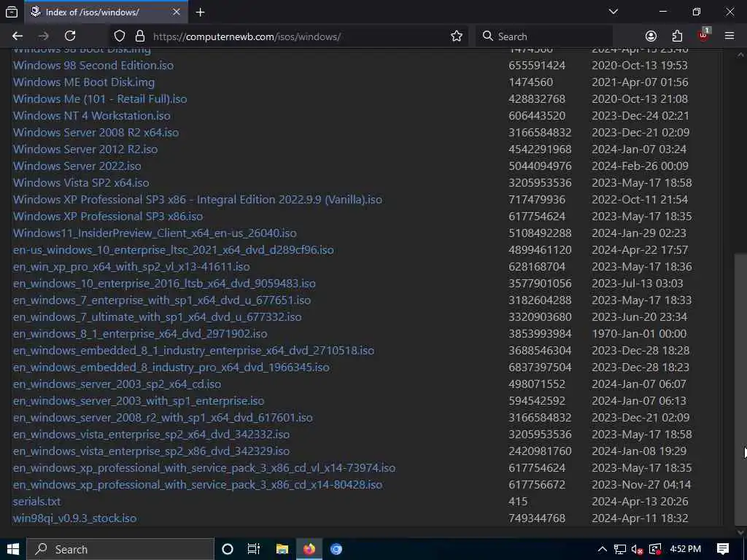This screenshot has height=560, width=747.
Task: Click the taskbar Search box
Action: (120, 549)
